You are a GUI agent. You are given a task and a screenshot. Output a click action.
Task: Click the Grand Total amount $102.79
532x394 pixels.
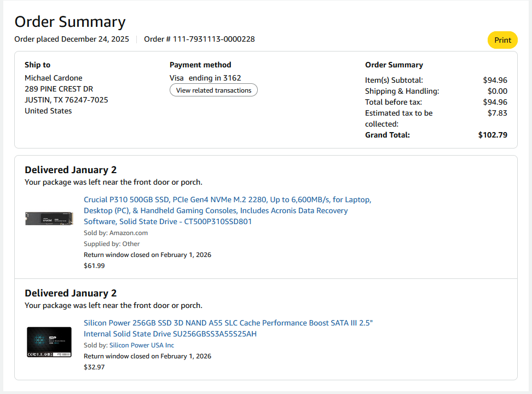click(x=493, y=135)
